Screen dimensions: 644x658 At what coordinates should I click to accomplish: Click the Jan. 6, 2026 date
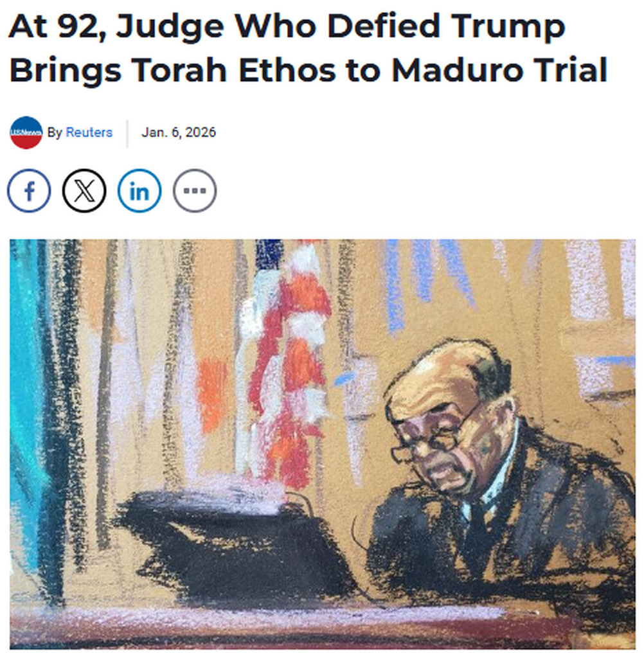point(179,132)
